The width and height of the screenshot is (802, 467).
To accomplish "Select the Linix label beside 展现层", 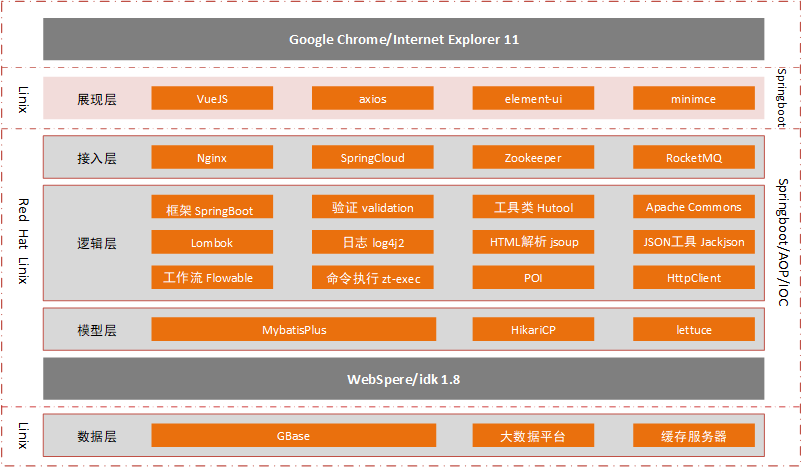I will (23, 99).
